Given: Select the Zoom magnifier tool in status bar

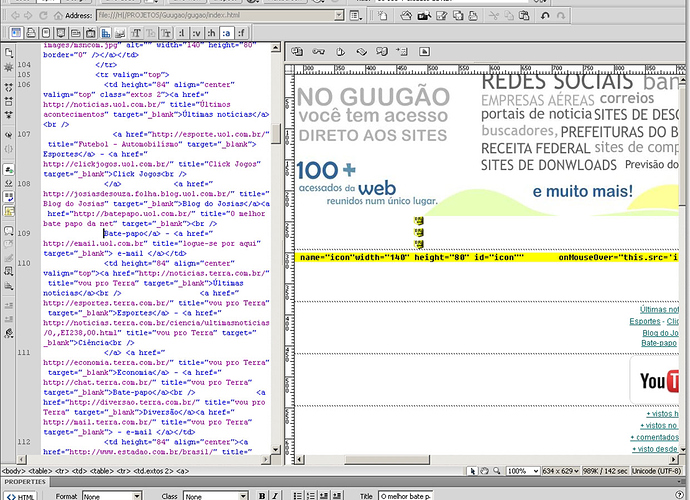Looking at the screenshot, I should coord(497,471).
